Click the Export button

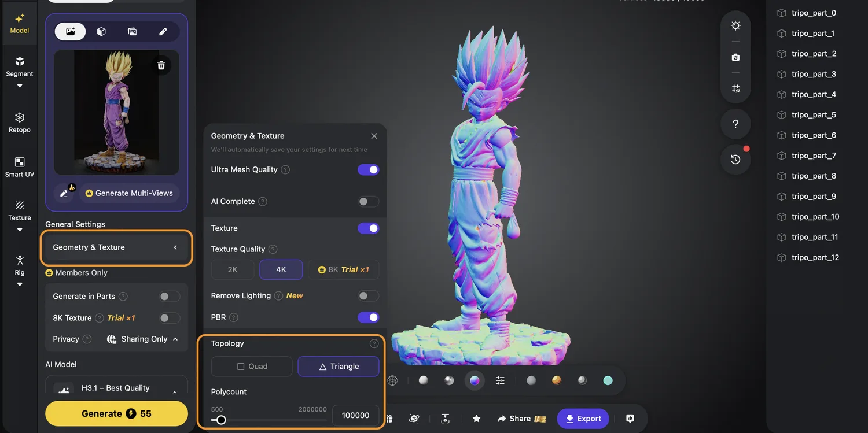(x=583, y=419)
